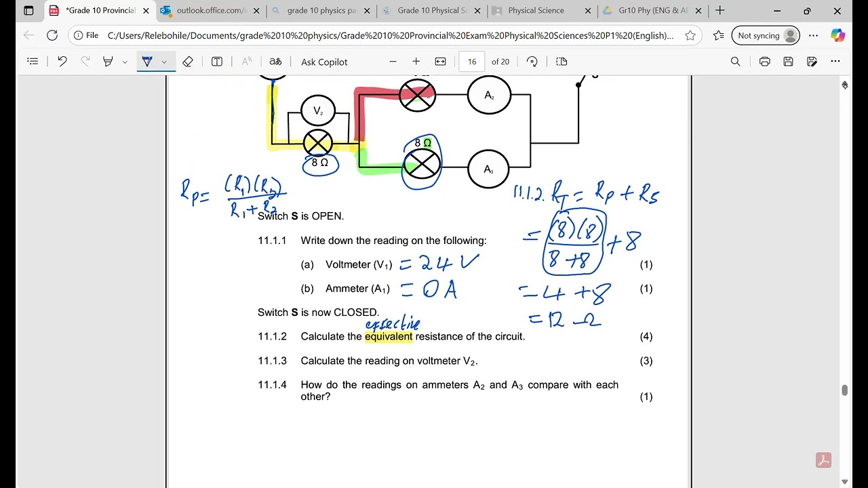Undo the last annotation
Image resolution: width=868 pixels, height=488 pixels.
[x=62, y=62]
